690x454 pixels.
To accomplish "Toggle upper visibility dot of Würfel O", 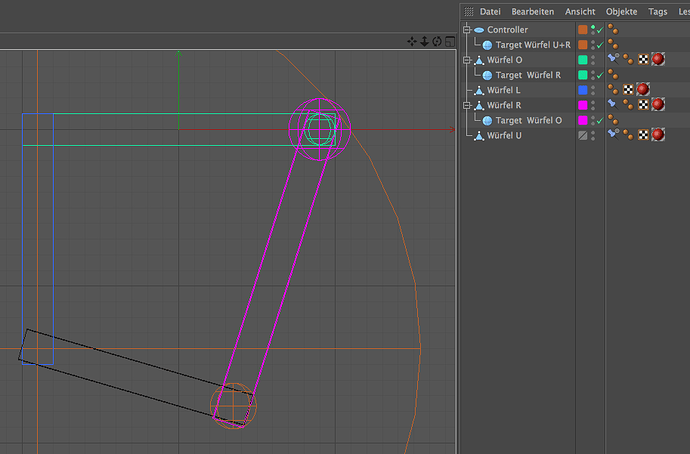I will point(593,57).
